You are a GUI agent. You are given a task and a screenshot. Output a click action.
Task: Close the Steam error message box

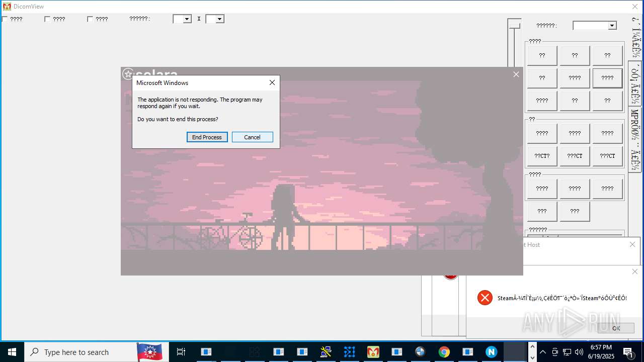coord(634,271)
